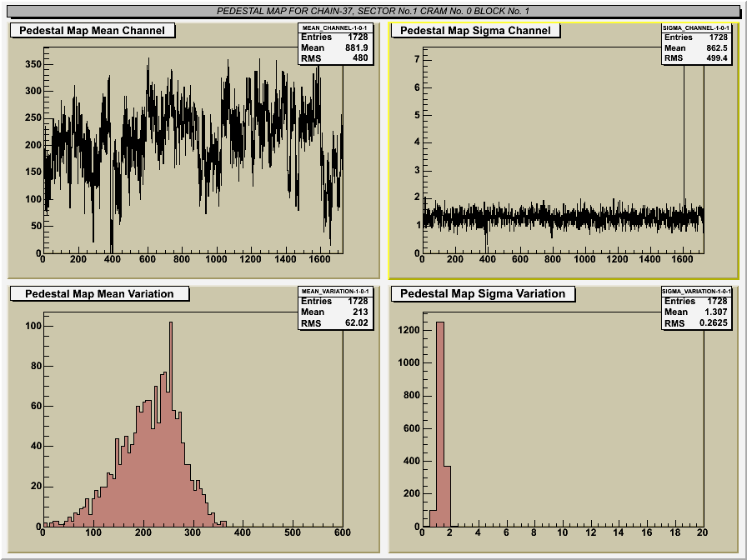The height and width of the screenshot is (560, 747).
Task: Click the Mean value 213
Action: 360,312
